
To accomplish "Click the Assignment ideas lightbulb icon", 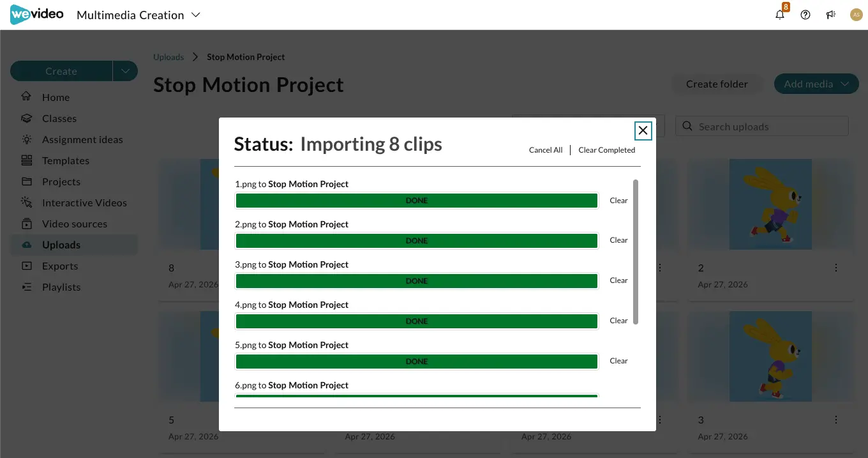I will 26,139.
